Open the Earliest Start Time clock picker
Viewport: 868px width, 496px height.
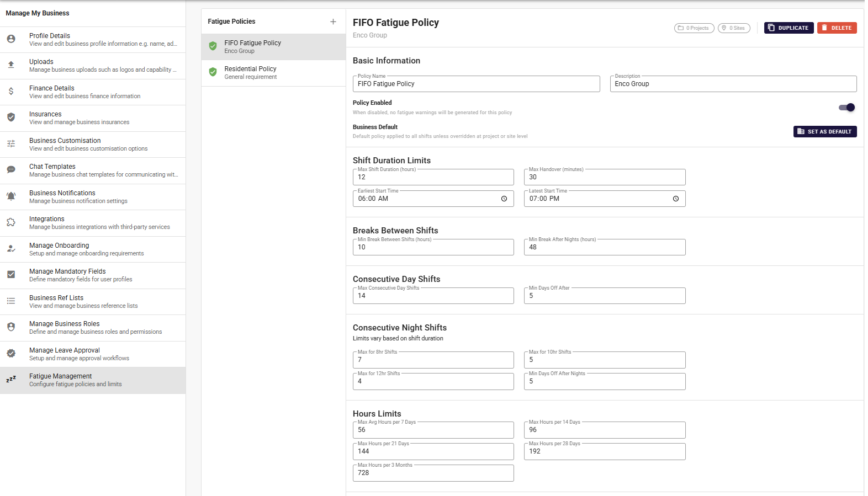click(504, 199)
